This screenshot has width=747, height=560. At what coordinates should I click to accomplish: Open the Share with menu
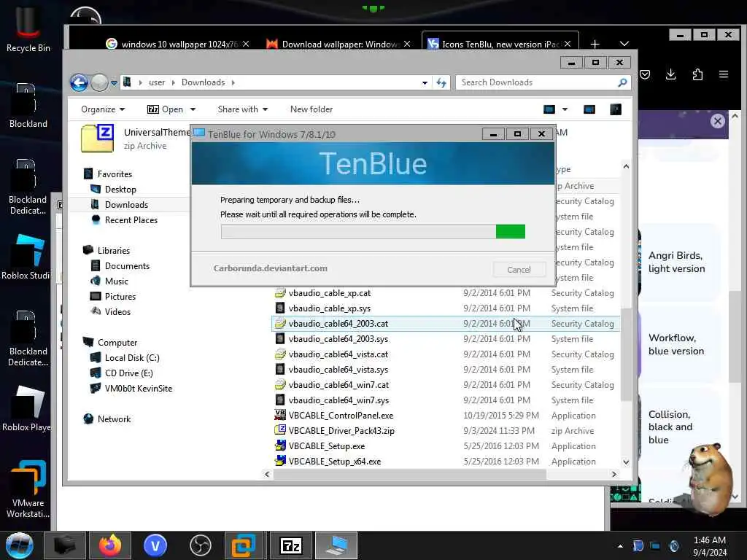[242, 109]
